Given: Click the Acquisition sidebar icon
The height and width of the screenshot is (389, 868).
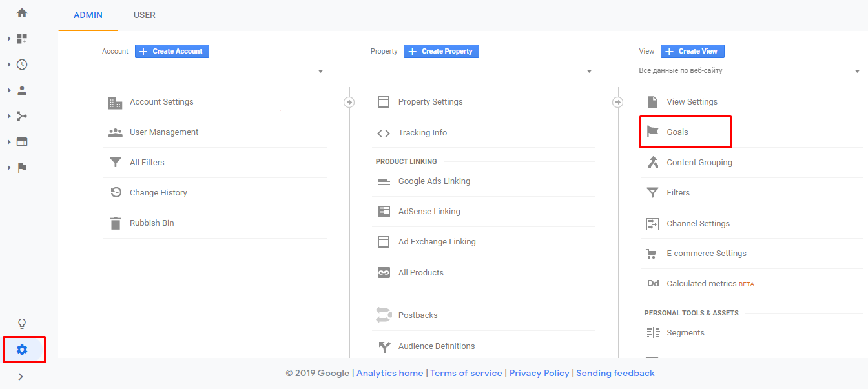Looking at the screenshot, I should [x=21, y=115].
